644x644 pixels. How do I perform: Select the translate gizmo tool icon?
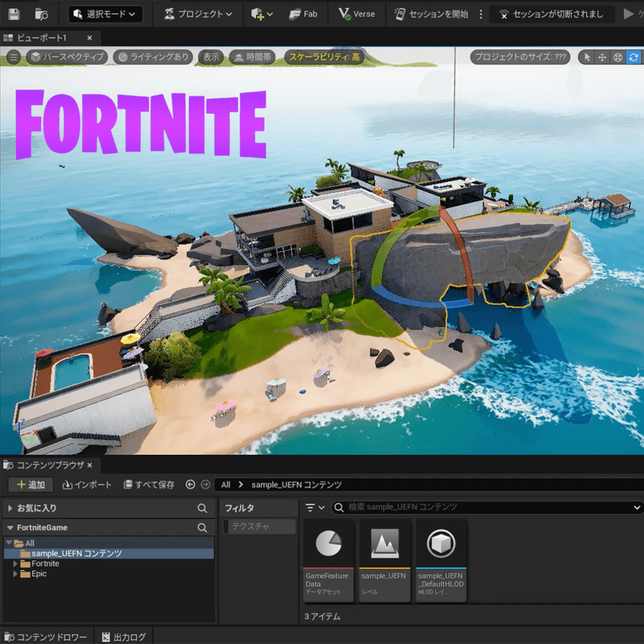click(x=602, y=57)
